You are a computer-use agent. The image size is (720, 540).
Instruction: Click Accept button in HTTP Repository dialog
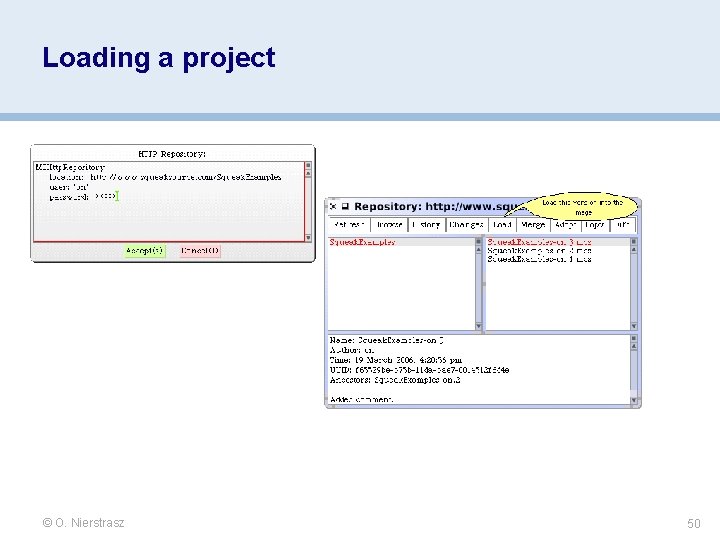(x=145, y=251)
